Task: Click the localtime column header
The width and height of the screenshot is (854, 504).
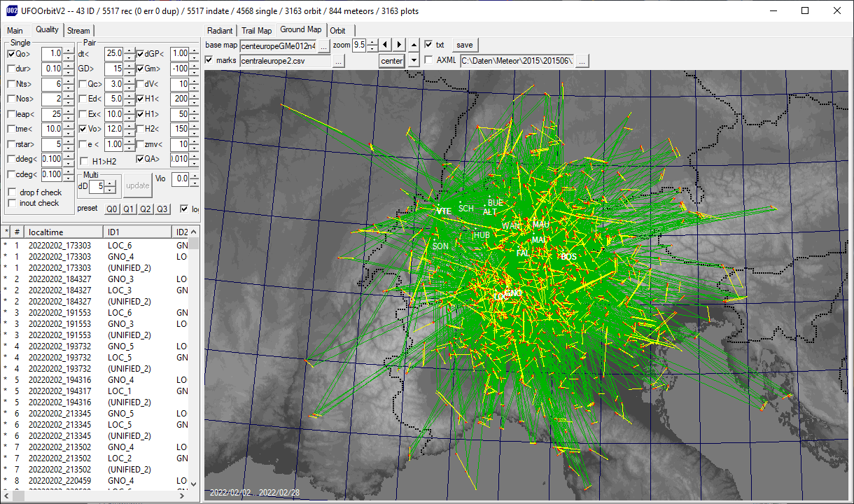Action: 64,232
